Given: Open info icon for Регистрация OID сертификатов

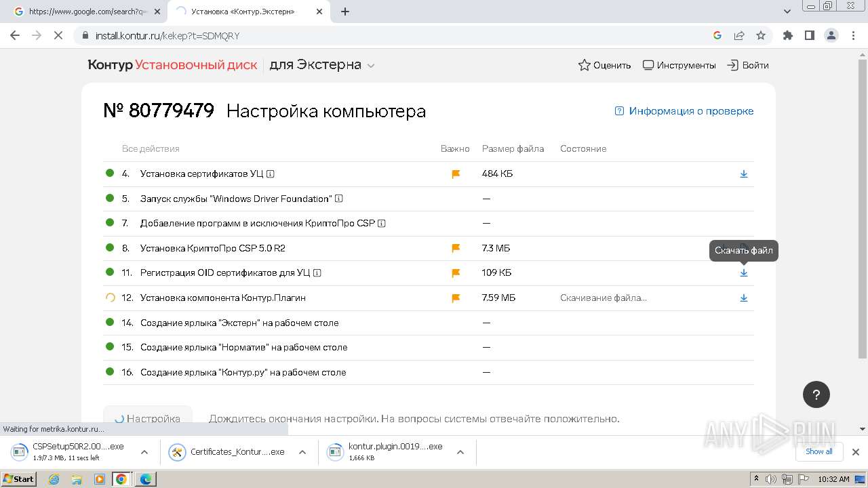Looking at the screenshot, I should pyautogui.click(x=317, y=273).
